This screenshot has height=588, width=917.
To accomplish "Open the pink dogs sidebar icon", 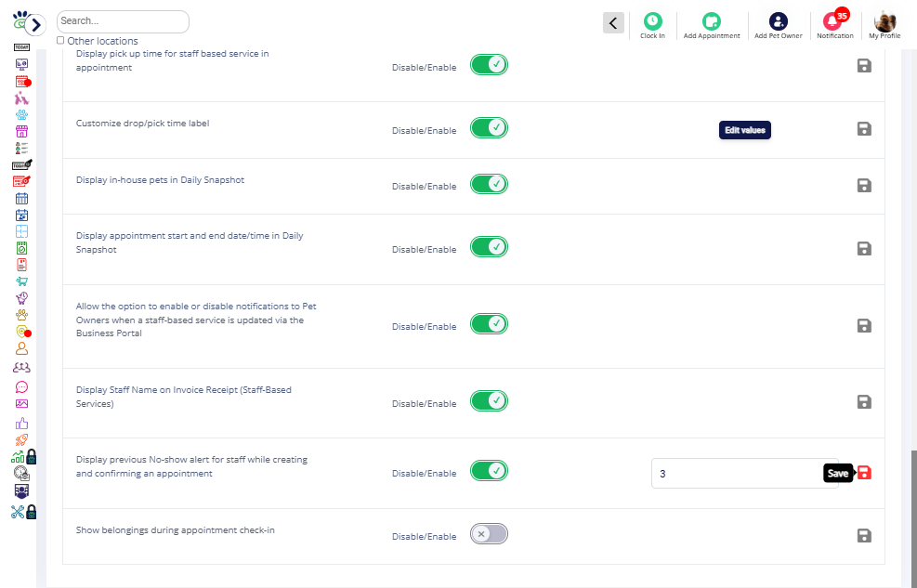I will pos(21,98).
